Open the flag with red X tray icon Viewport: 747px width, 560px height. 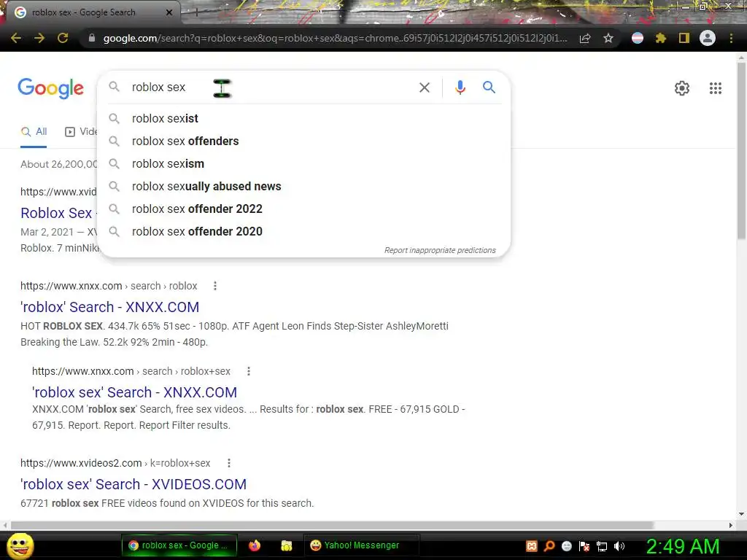(584, 546)
